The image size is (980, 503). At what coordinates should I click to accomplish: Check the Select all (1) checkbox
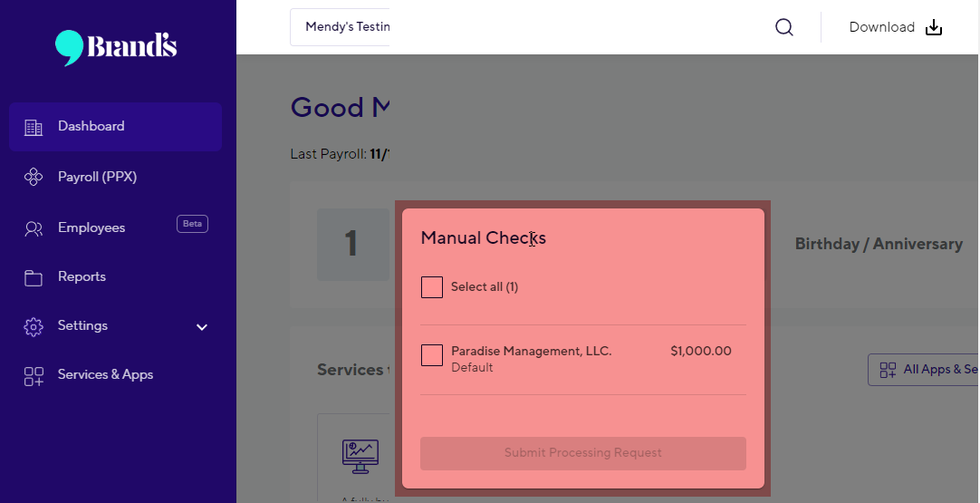click(x=432, y=287)
